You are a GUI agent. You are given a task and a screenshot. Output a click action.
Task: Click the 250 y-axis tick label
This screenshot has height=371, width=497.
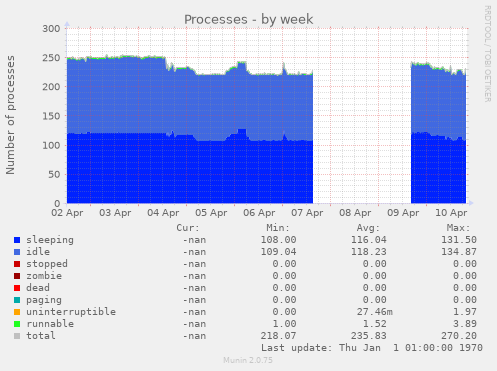click(x=51, y=58)
